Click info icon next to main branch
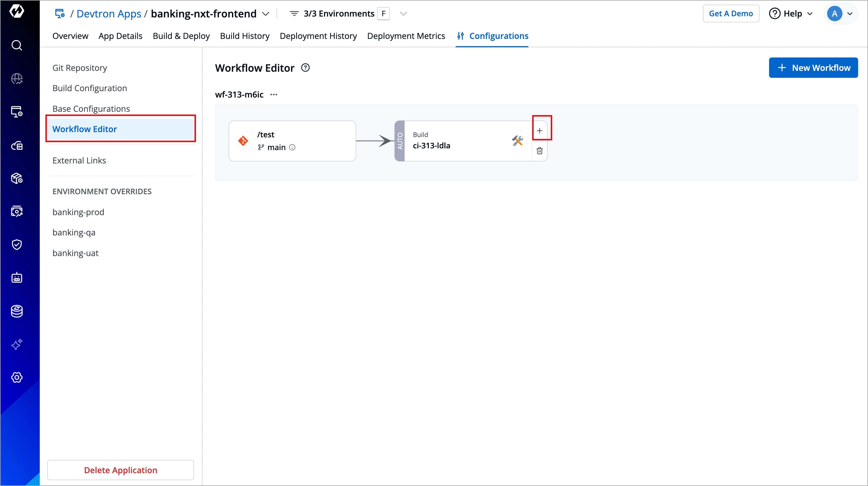868x486 pixels. click(292, 147)
